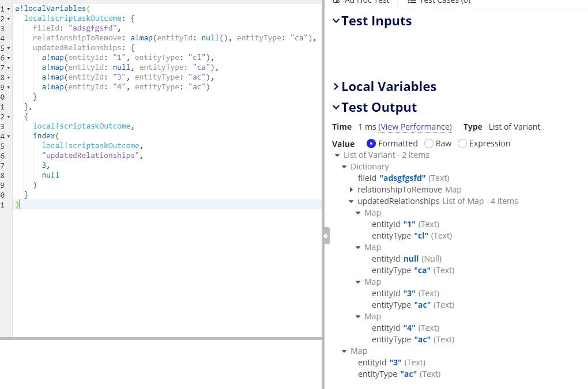The height and width of the screenshot is (389, 588).
Task: Collapse the updatedRelationships List of Map node
Action: [x=351, y=201]
